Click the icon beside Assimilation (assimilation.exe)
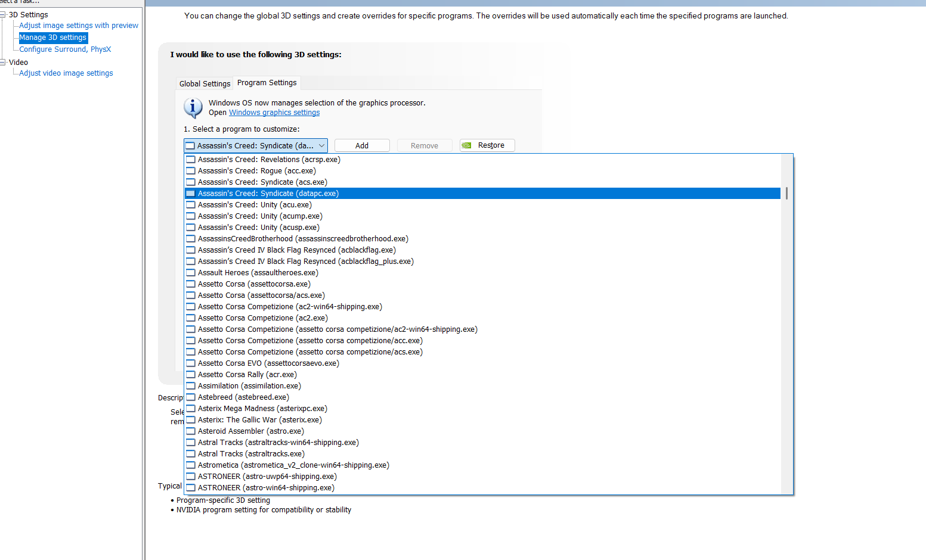The width and height of the screenshot is (926, 560). (191, 386)
